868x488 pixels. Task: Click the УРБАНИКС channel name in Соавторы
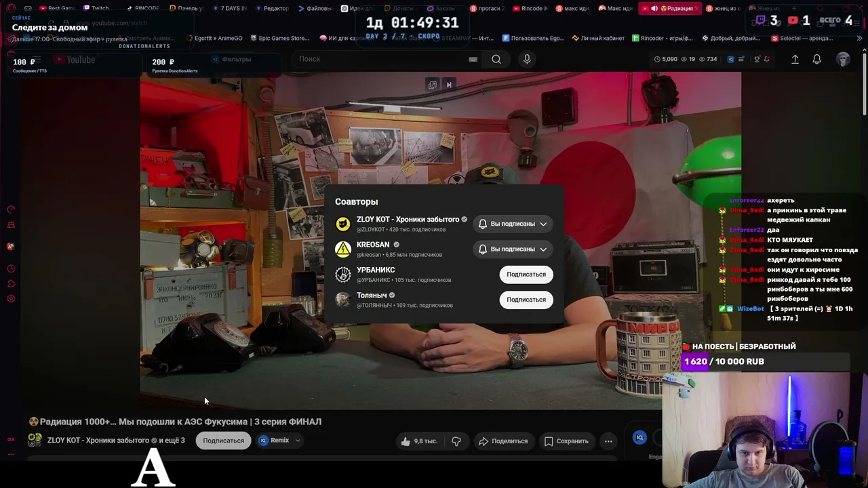pyautogui.click(x=376, y=270)
